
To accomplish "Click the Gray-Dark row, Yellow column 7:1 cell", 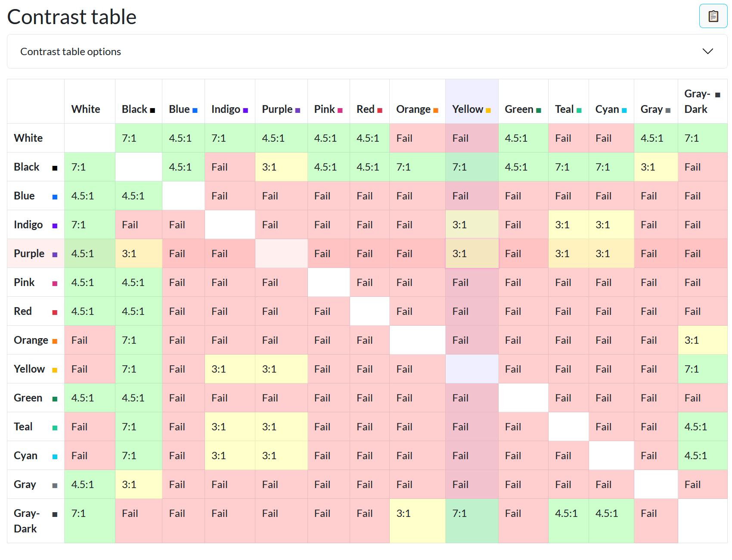I will [x=472, y=521].
